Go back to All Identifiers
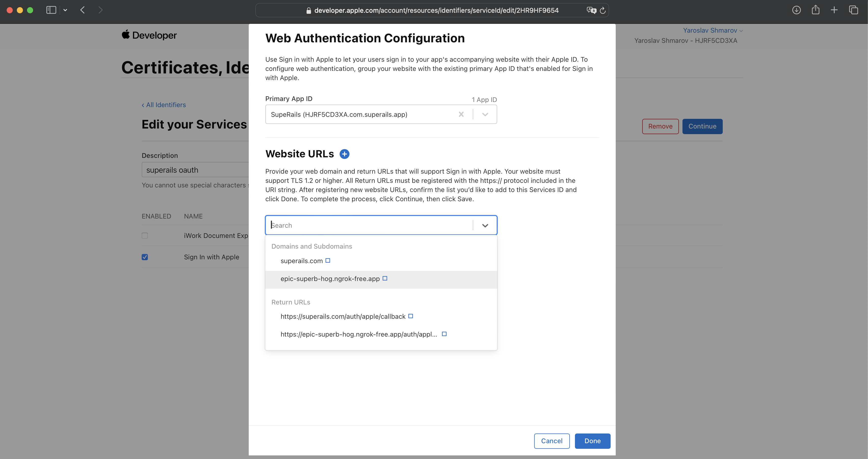Image resolution: width=868 pixels, height=459 pixels. coord(164,105)
